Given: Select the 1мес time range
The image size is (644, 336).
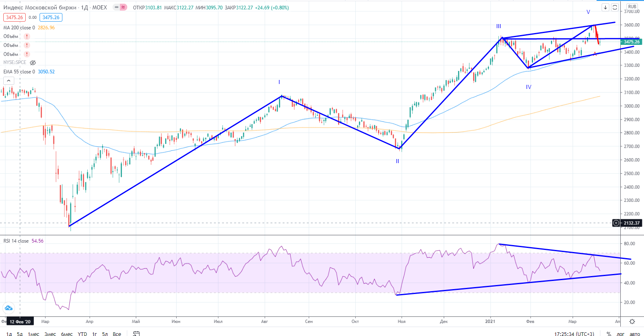Looking at the screenshot, I should pos(33,334).
